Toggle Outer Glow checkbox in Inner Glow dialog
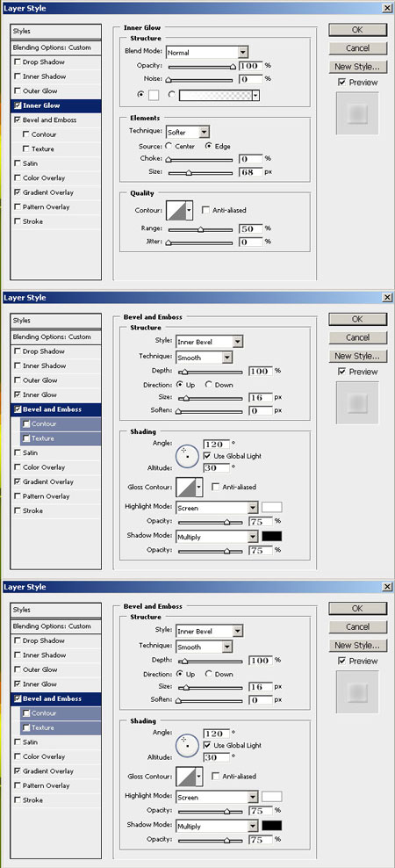Viewport: 395px width, 868px height. [x=18, y=90]
